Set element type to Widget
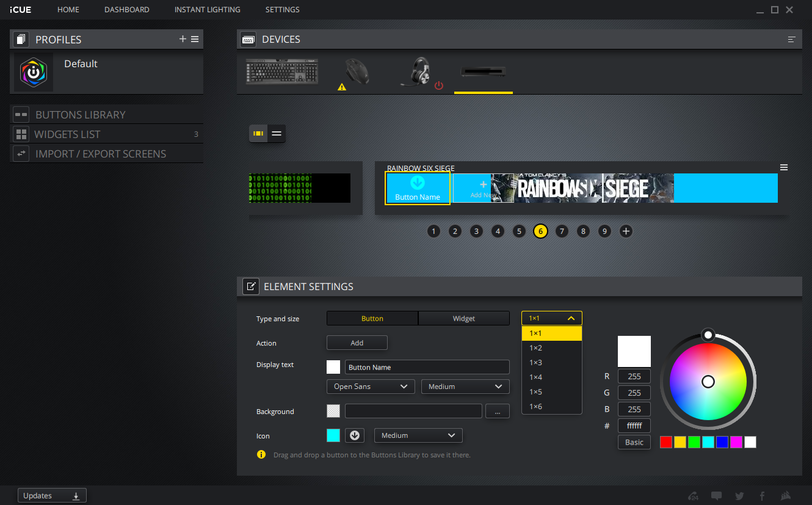Image resolution: width=812 pixels, height=505 pixels. 464,318
